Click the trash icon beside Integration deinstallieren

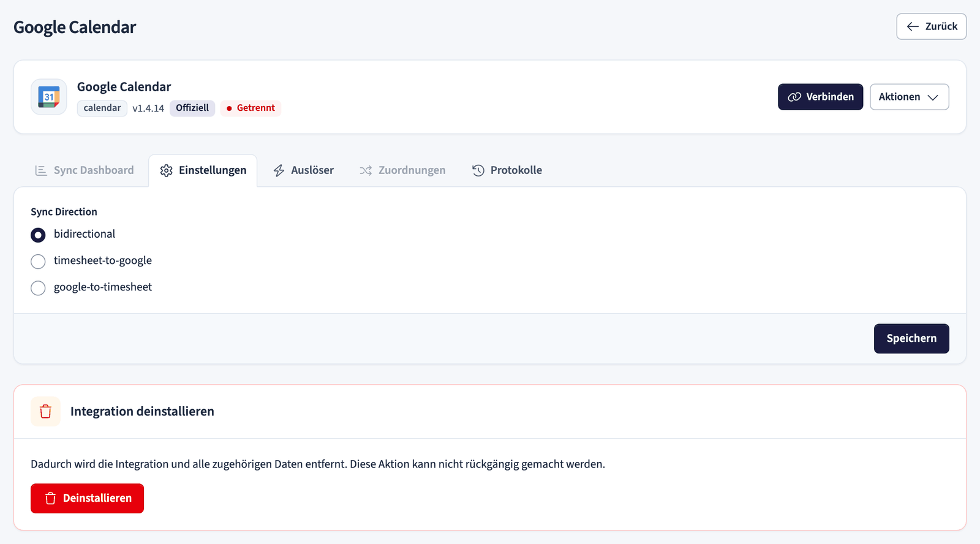tap(45, 412)
